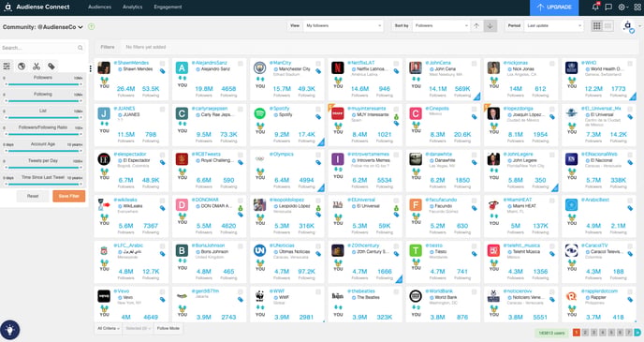Open the @WHO profile link

(589, 63)
